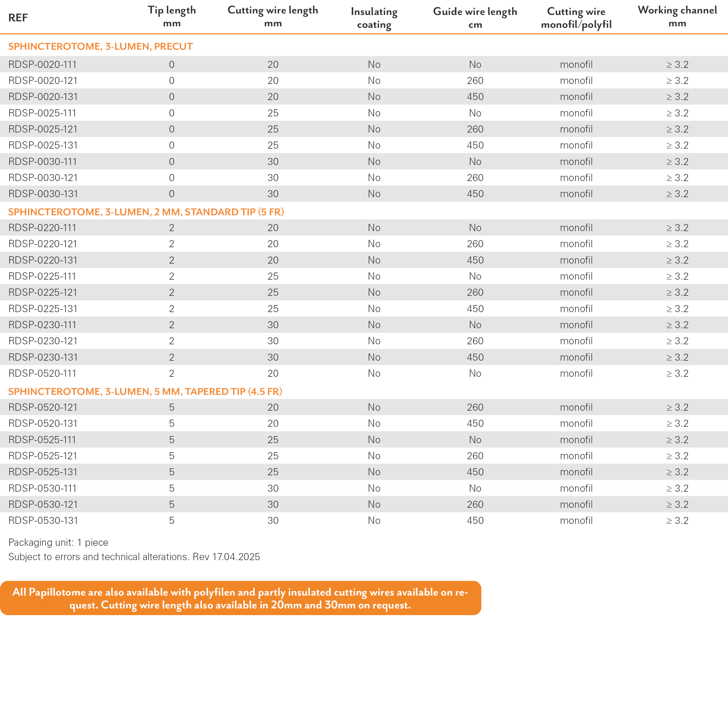
Task: Click cutting wire length 30 in RDSP-0230-121 row
Action: pyautogui.click(x=273, y=341)
